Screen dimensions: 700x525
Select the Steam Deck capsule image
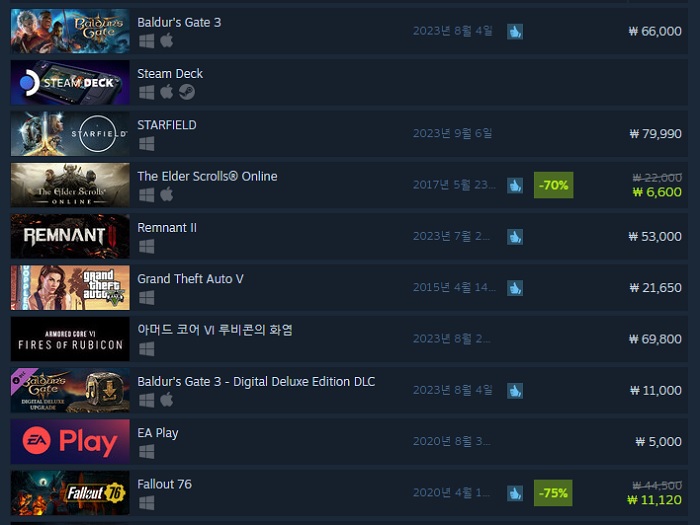coord(70,83)
